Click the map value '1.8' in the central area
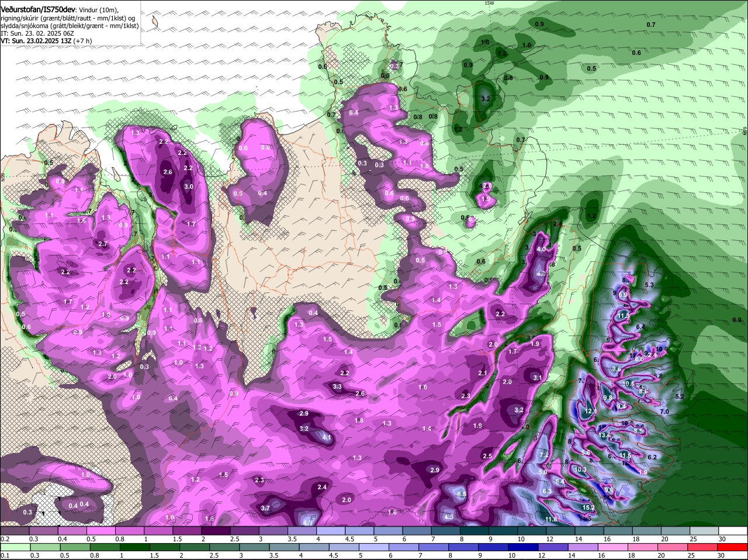Viewport: 748px width, 560px height. [359, 420]
